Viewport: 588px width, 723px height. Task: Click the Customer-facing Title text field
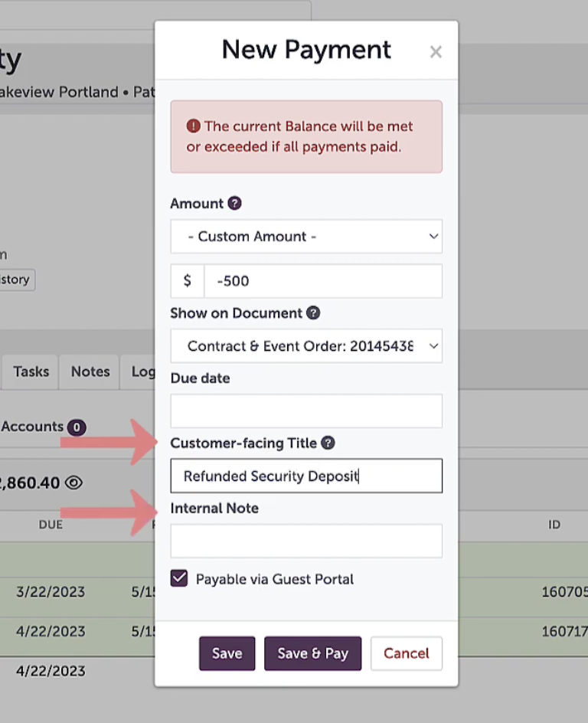pos(306,476)
